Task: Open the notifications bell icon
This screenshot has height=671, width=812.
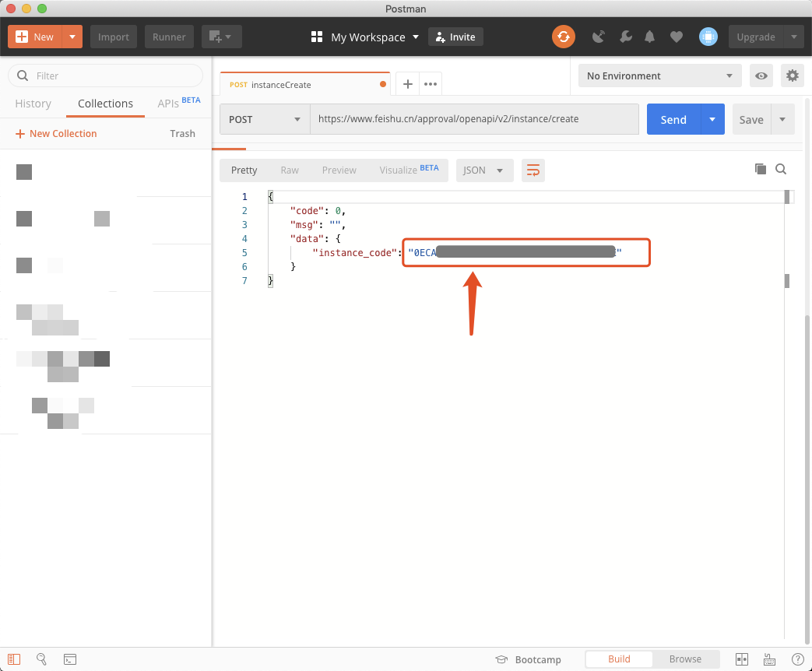Action: 649,37
